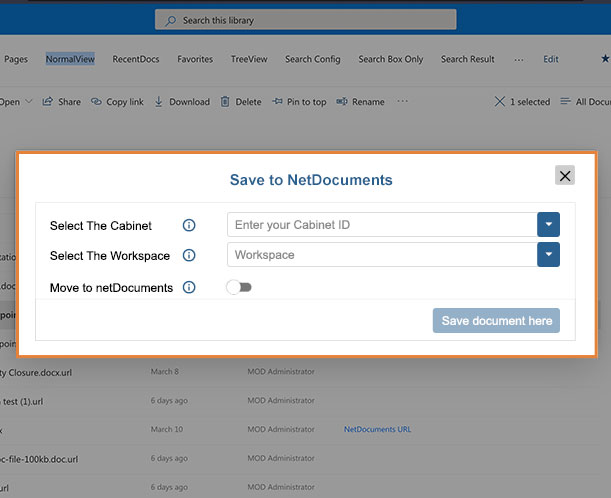The image size is (611, 498).
Task: Clear selection with the X icon
Action: pyautogui.click(x=500, y=102)
